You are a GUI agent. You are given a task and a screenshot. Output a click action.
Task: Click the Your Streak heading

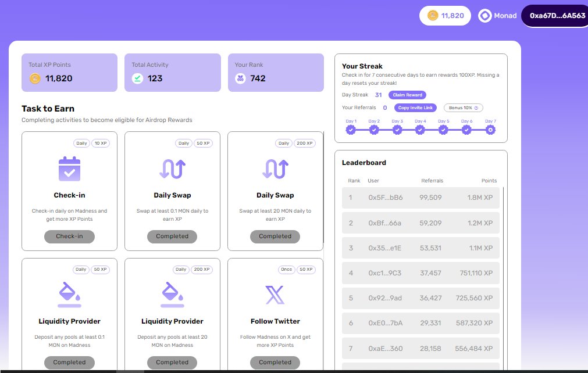pyautogui.click(x=362, y=66)
